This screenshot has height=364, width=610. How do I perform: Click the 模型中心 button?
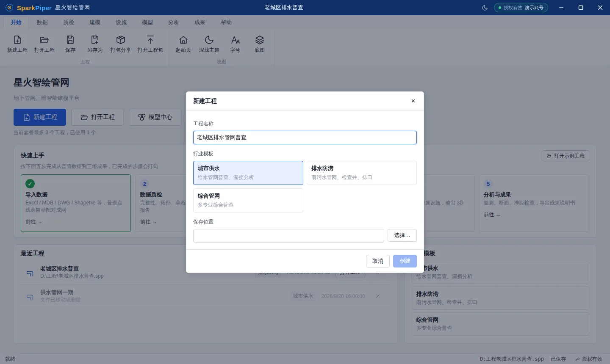(155, 117)
